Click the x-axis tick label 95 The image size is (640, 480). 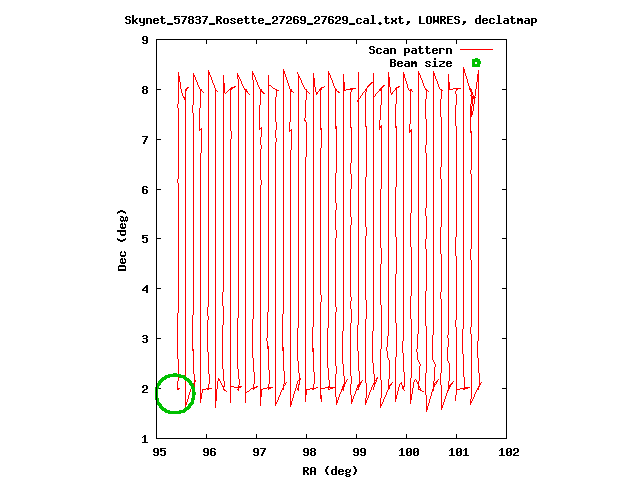pyautogui.click(x=159, y=452)
